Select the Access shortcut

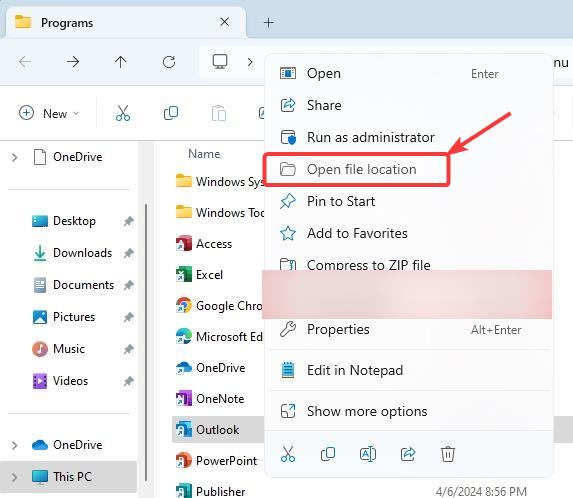[x=204, y=244]
